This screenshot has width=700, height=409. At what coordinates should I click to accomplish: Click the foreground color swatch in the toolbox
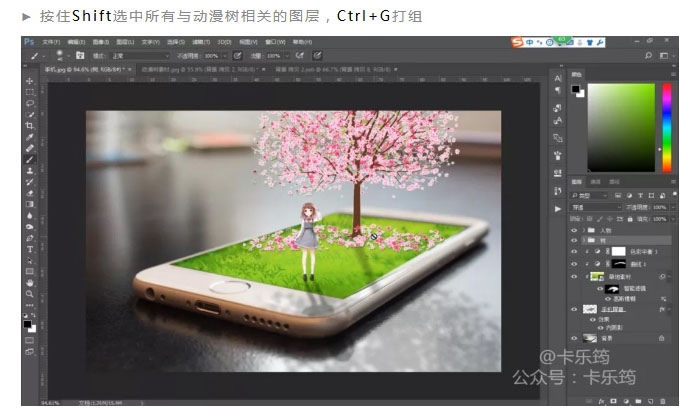point(28,324)
